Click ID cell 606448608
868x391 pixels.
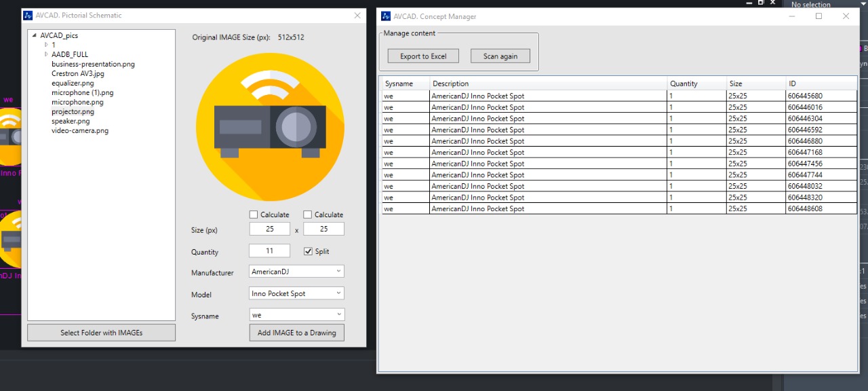click(x=822, y=209)
